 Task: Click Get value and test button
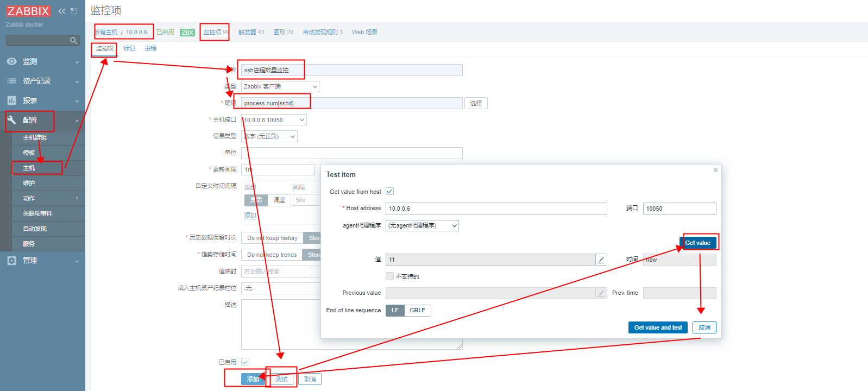[658, 327]
